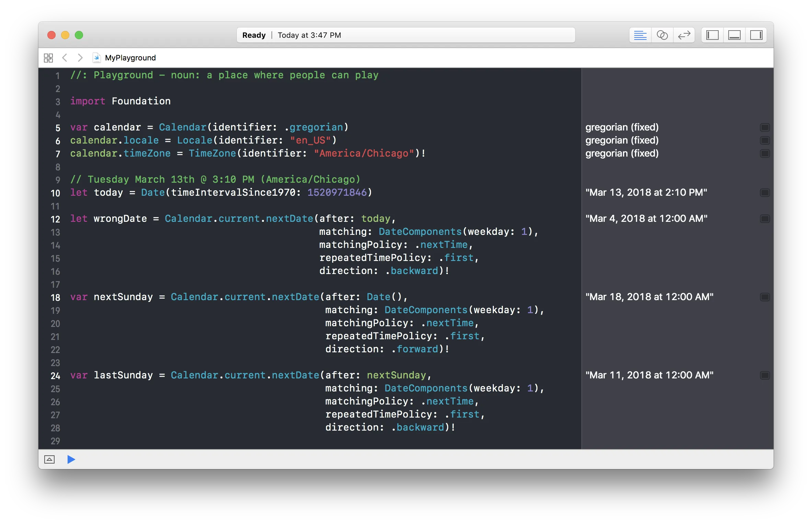Click the .gregorian identifier value

click(314, 127)
